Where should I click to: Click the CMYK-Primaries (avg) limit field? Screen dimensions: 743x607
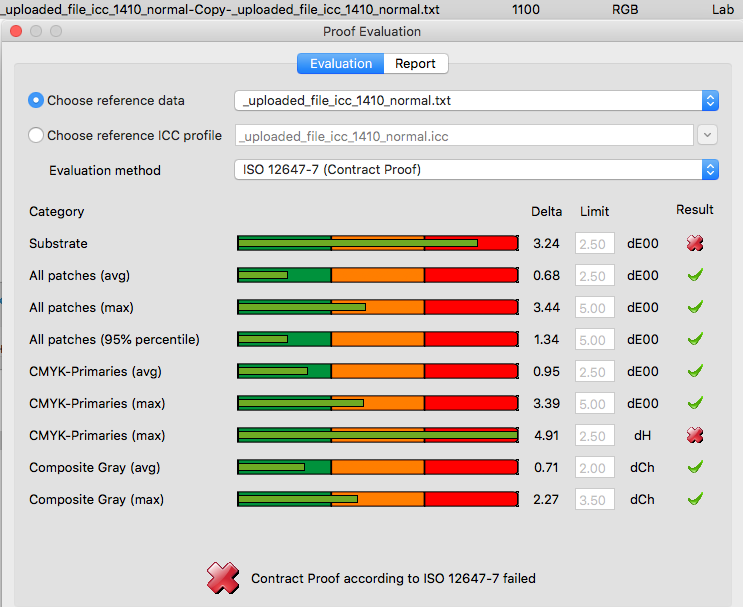(595, 371)
